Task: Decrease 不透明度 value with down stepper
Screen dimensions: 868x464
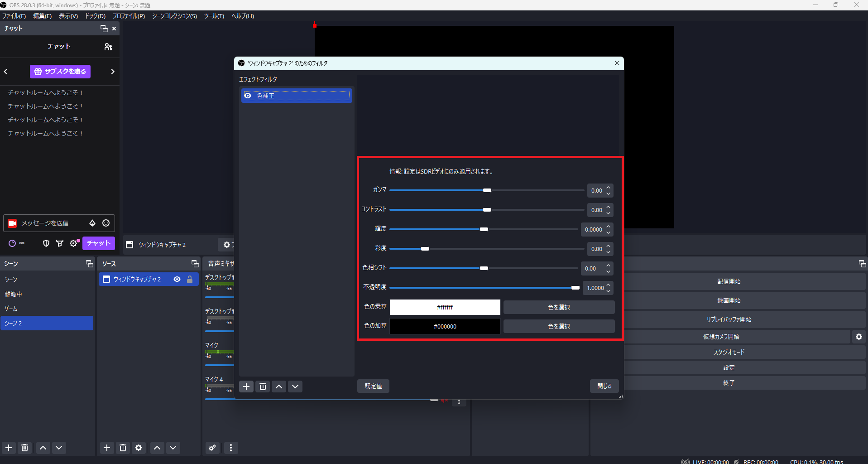Action: [x=608, y=291]
